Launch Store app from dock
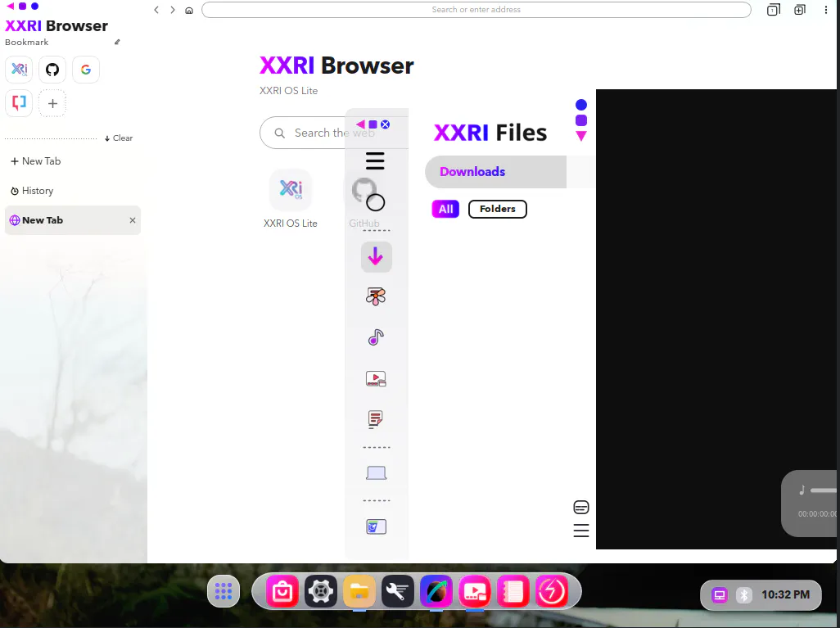The image size is (840, 628). tap(282, 591)
